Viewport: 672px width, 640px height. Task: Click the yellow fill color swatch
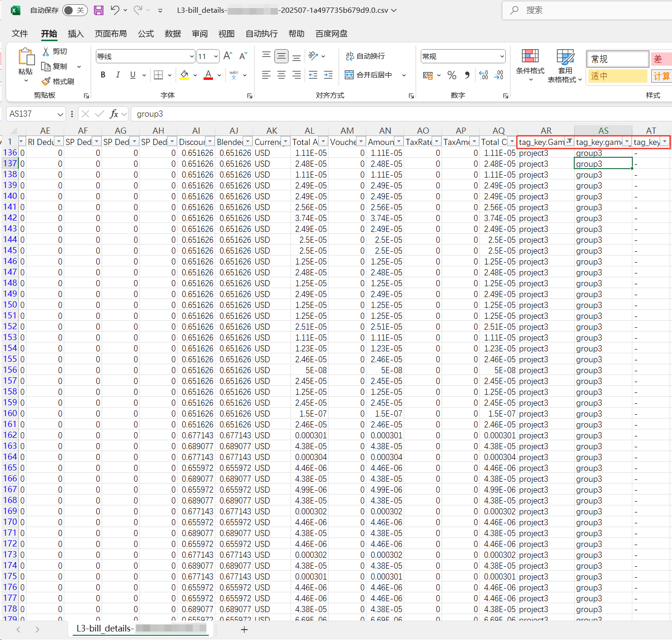click(184, 75)
